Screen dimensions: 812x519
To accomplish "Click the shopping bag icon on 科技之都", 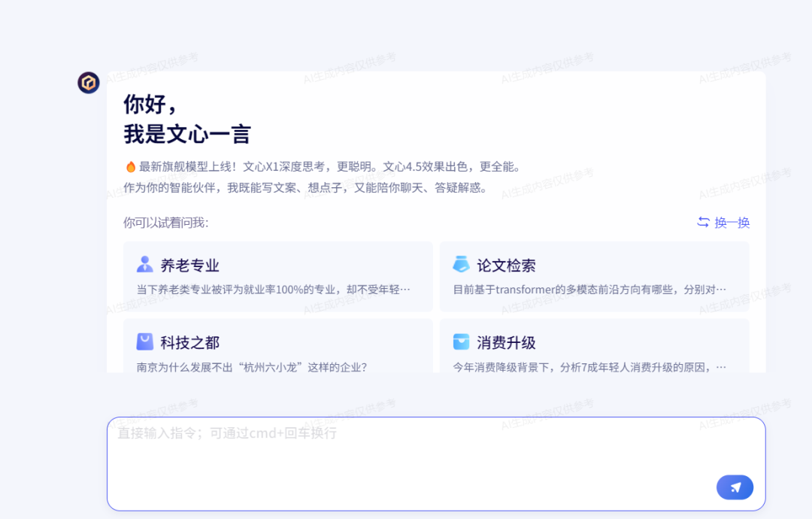I will 145,342.
